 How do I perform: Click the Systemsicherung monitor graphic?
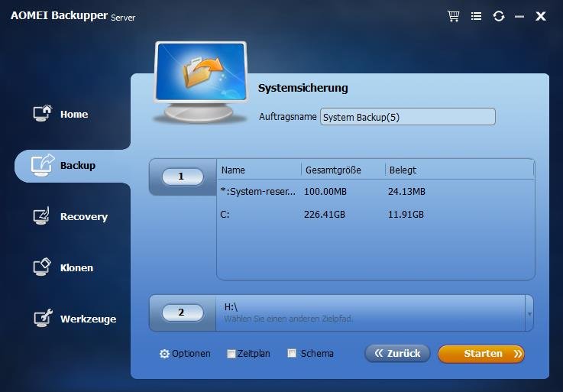coord(201,82)
